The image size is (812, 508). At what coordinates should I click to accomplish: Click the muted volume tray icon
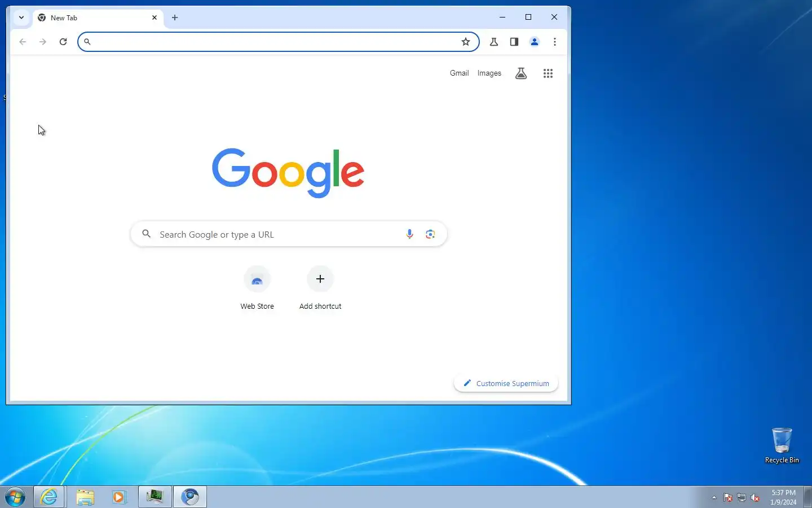point(755,497)
